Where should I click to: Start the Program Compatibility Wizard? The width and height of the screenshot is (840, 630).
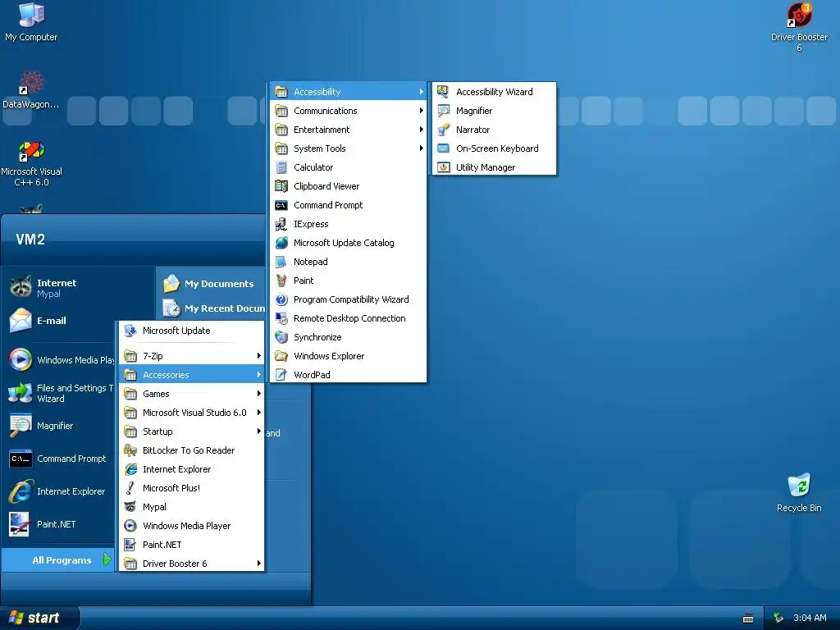click(349, 299)
